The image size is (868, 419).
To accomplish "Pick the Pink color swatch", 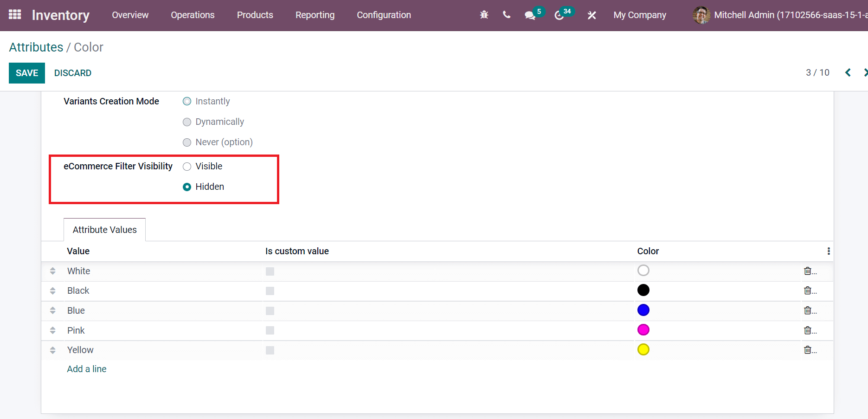I will coord(643,330).
